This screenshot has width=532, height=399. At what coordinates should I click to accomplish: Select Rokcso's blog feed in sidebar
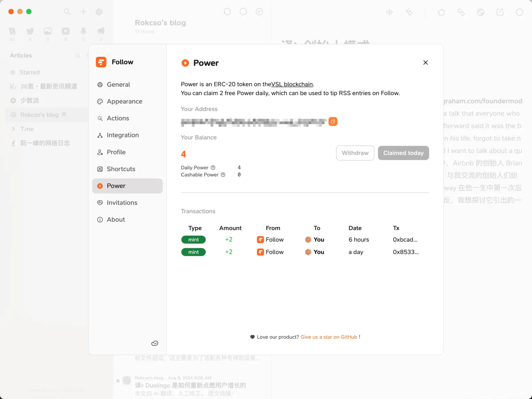(x=47, y=115)
